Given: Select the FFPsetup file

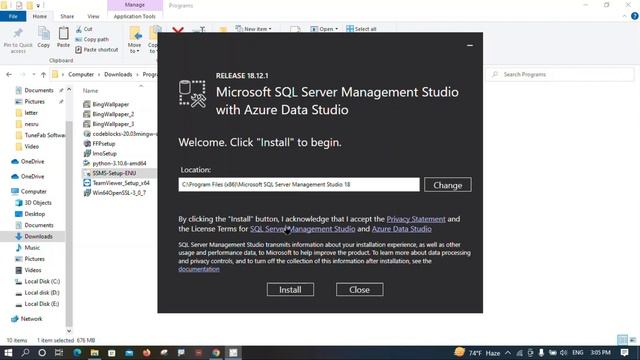Looking at the screenshot, I should 99,143.
